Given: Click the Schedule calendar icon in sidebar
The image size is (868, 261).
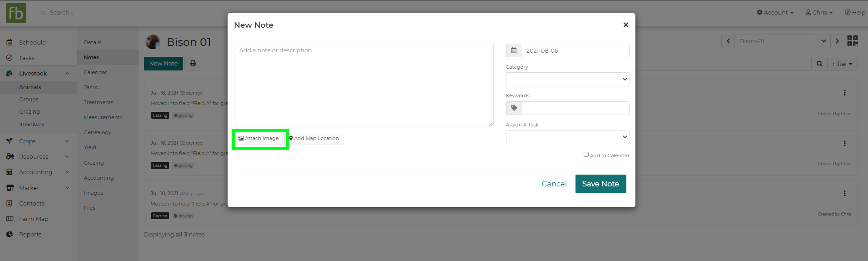Looking at the screenshot, I should click(9, 42).
